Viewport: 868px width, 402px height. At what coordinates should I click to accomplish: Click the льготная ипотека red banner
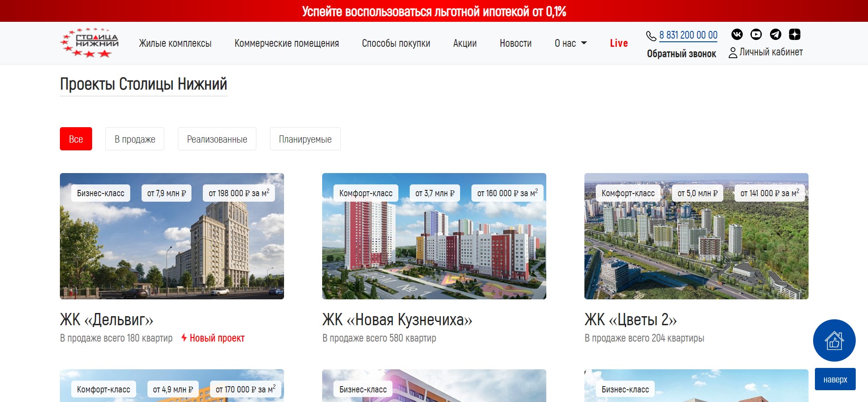point(434,11)
